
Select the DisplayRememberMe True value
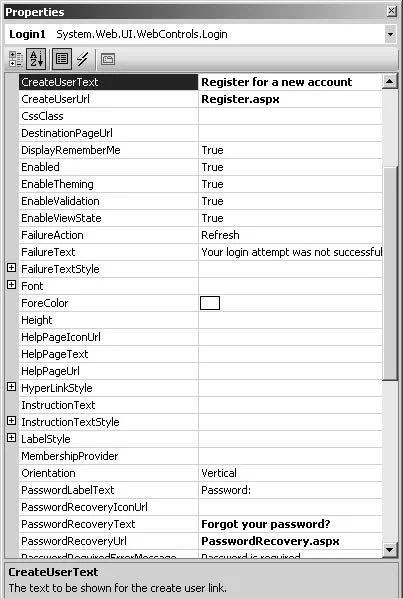click(290, 150)
